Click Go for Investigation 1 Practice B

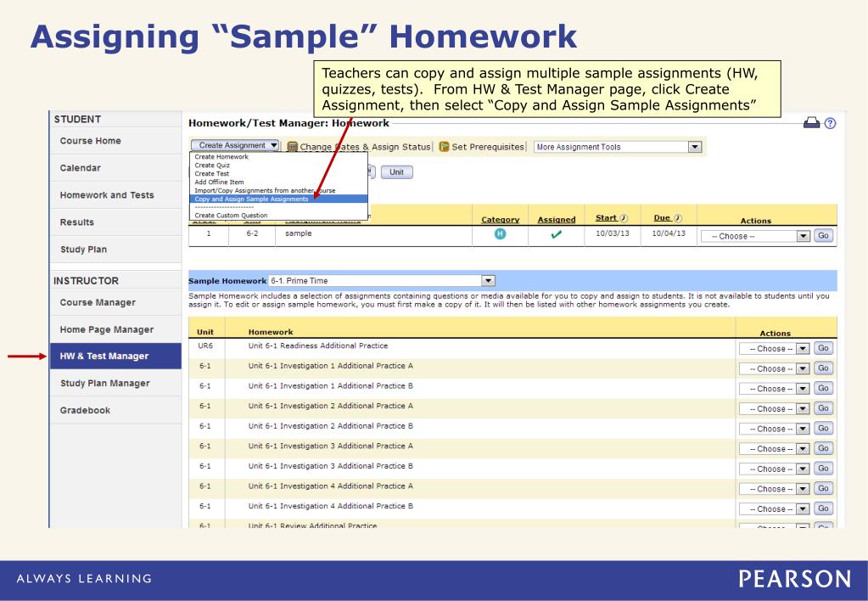pos(823,388)
